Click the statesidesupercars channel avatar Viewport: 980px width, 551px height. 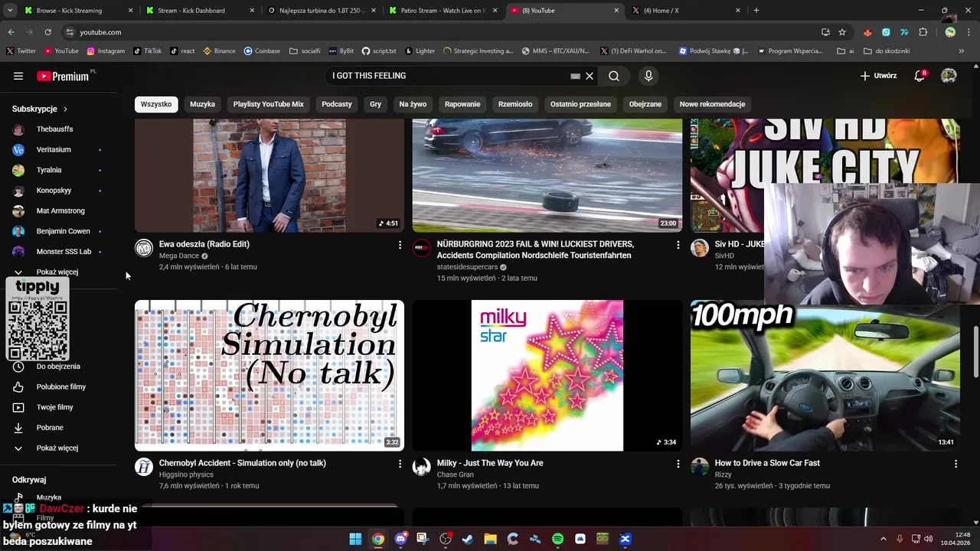422,248
